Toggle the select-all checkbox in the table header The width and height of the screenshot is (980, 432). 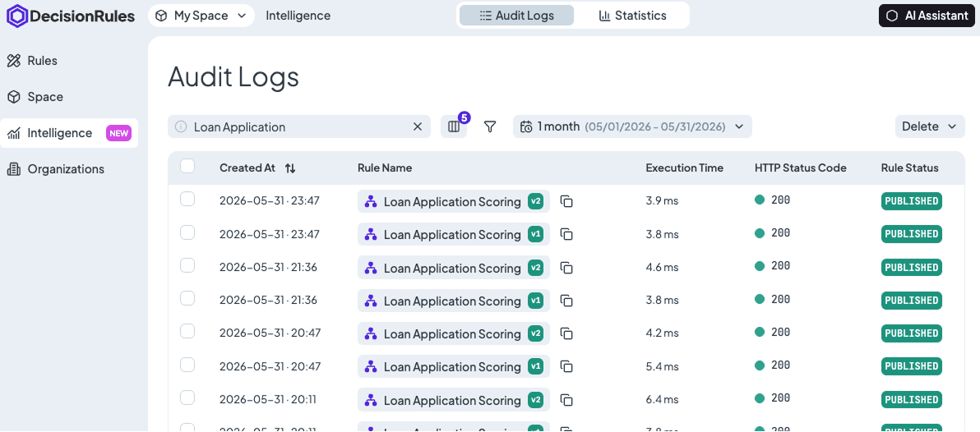(x=187, y=166)
